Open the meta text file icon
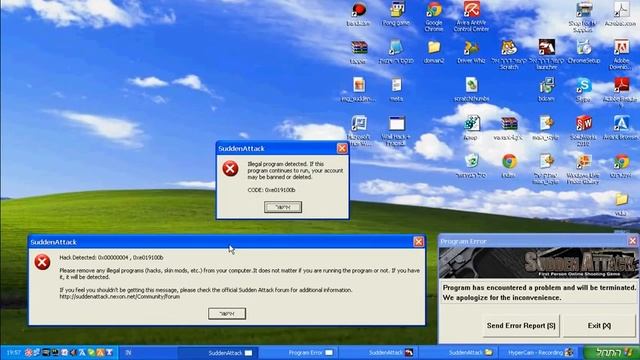This screenshot has height=360, width=640. pos(396,90)
